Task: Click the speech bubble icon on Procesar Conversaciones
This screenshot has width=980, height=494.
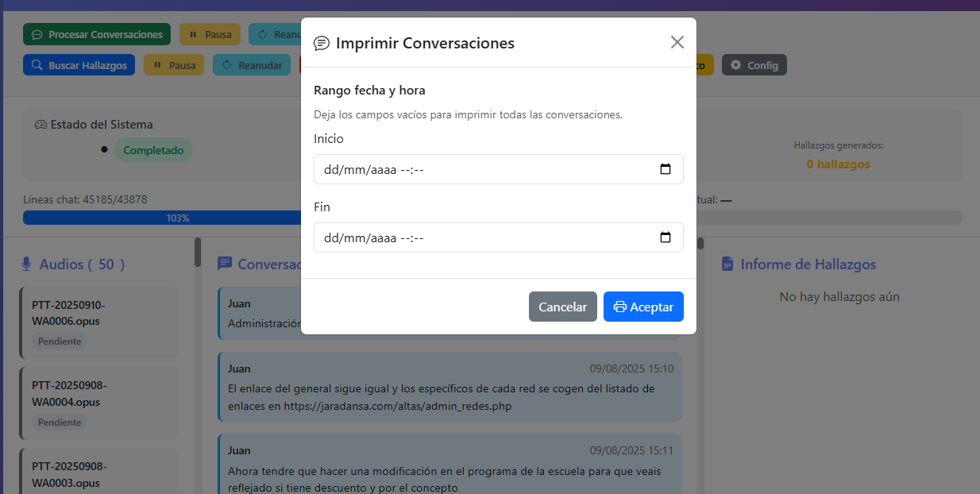Action: coord(37,34)
